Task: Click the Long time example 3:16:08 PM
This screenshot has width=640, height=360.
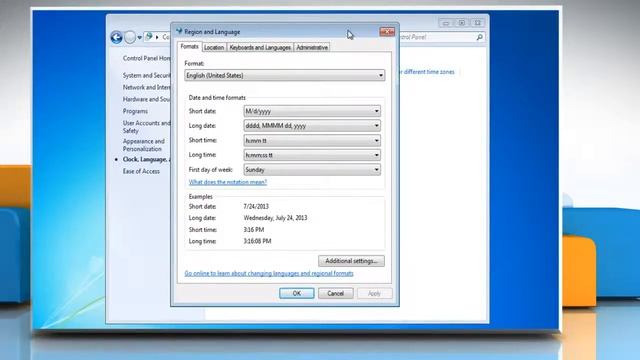Action: [257, 241]
